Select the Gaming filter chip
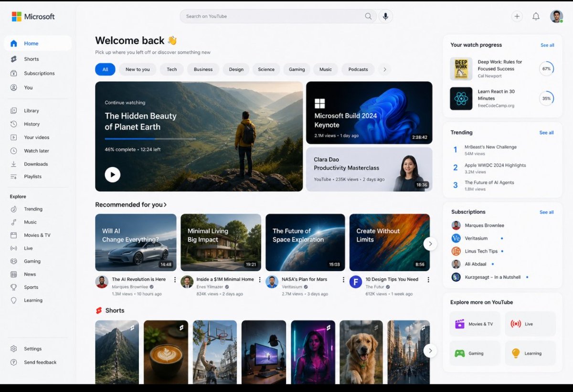Viewport: 573px width, 392px height. (297, 70)
